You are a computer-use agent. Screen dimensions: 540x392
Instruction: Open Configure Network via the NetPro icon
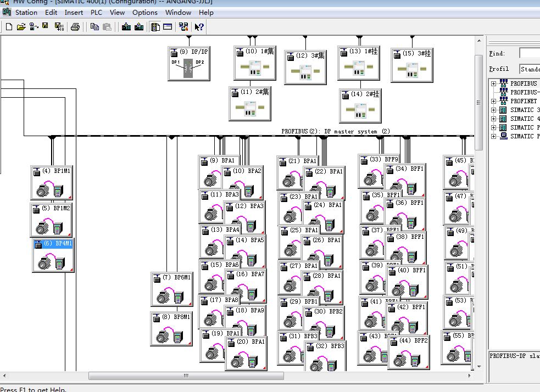tap(183, 27)
